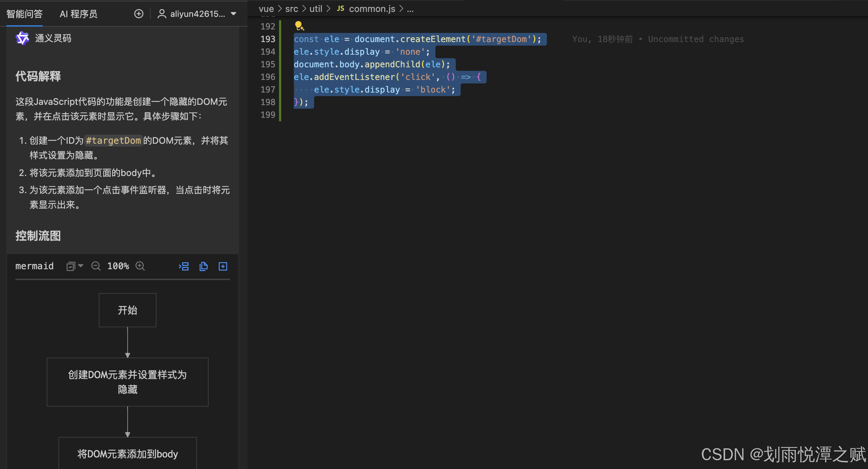
Task: Click the new-file plus box icon
Action: click(223, 266)
